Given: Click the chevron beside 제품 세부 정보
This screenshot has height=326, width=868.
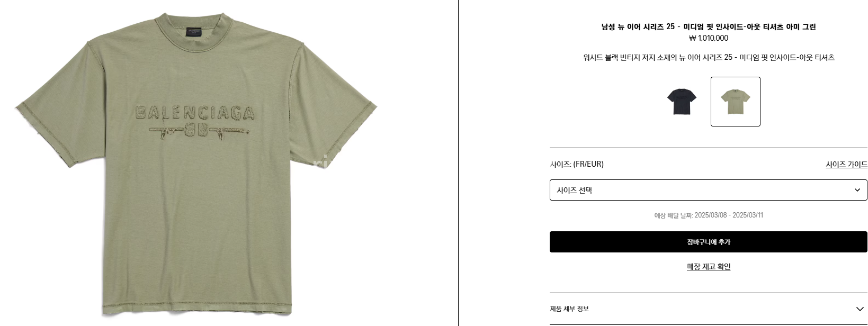Looking at the screenshot, I should tap(860, 309).
